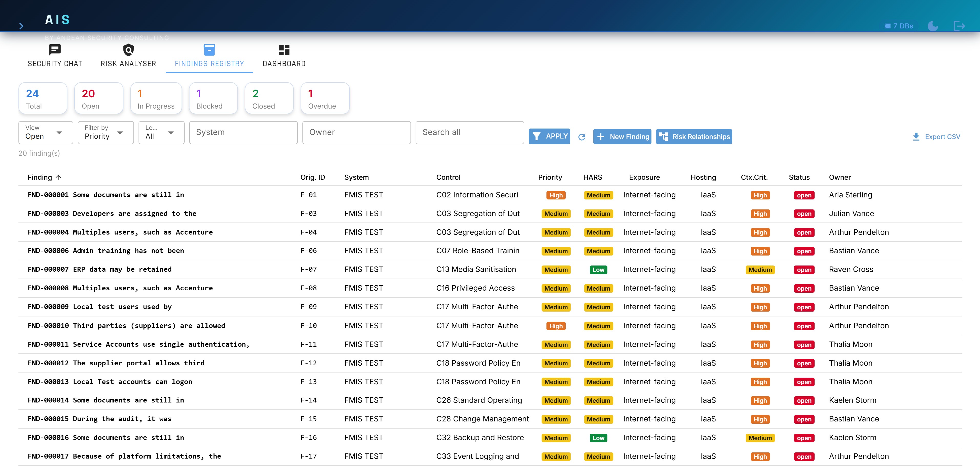Image resolution: width=980 pixels, height=467 pixels.
Task: Sort by the Exposure column header
Action: click(645, 177)
